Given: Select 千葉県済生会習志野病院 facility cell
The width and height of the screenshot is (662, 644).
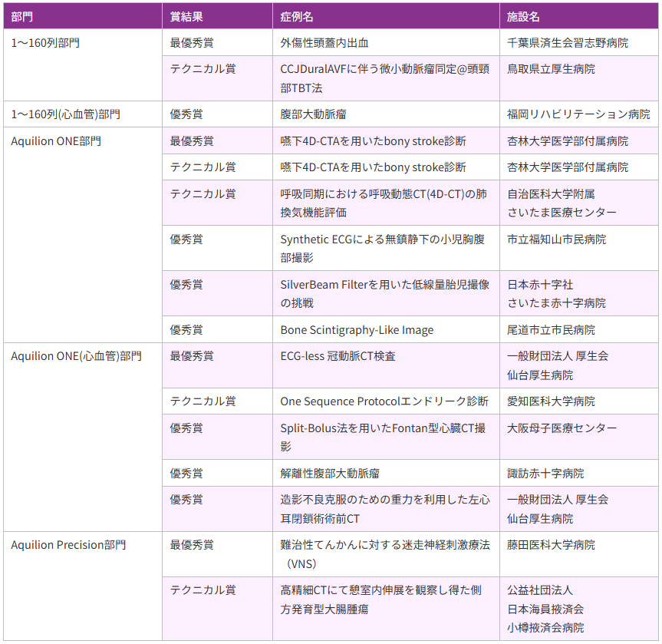Looking at the screenshot, I should pos(567,43).
